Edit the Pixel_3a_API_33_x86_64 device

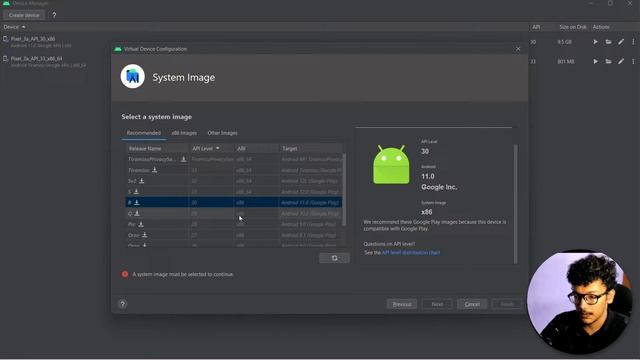pyautogui.click(x=621, y=61)
